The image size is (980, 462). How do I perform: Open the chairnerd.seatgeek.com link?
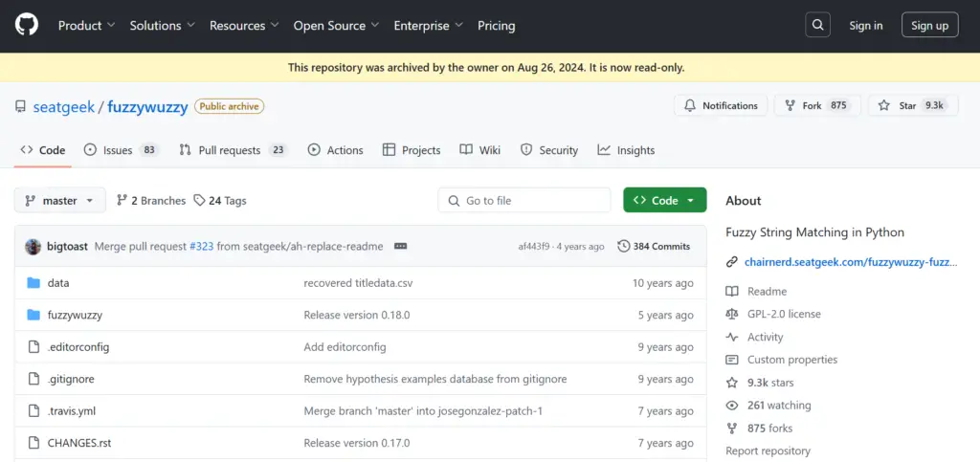click(x=851, y=262)
